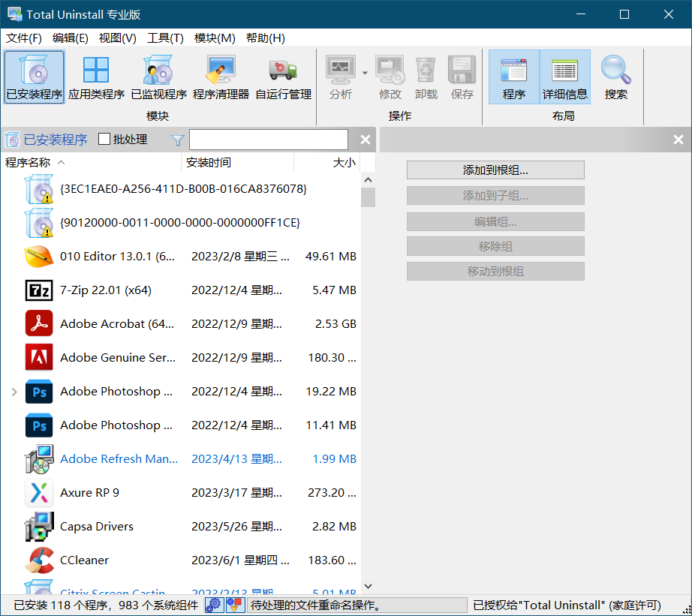This screenshot has width=692, height=616.
Task: Click the Axure RP 9 icon
Action: [x=39, y=492]
